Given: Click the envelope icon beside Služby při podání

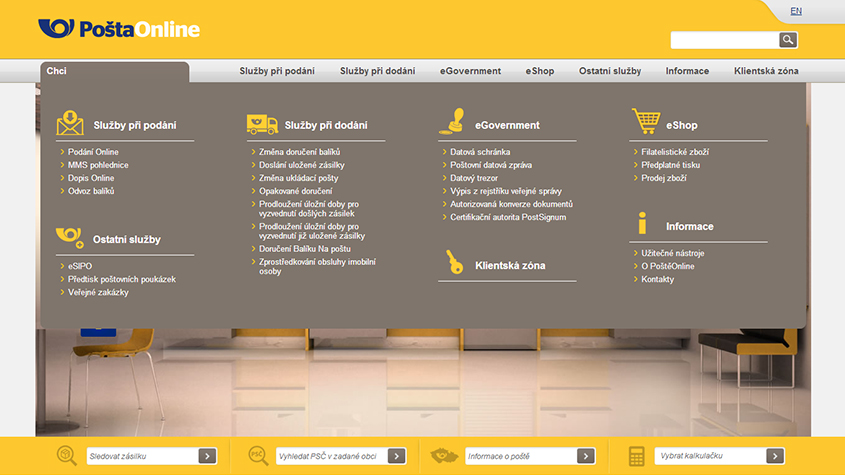Looking at the screenshot, I should [70, 123].
